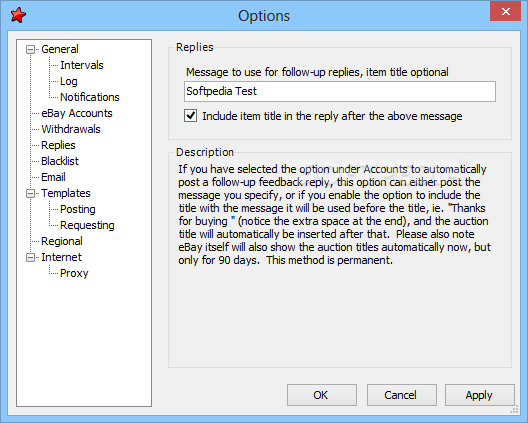
Task: Select Email in the options tree
Action: pyautogui.click(x=53, y=177)
